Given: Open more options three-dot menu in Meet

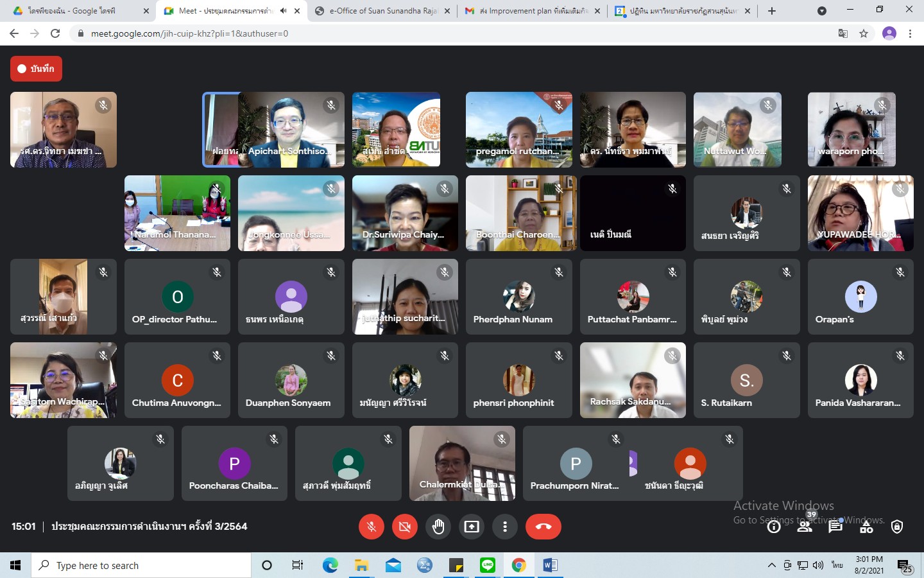Looking at the screenshot, I should coord(505,527).
